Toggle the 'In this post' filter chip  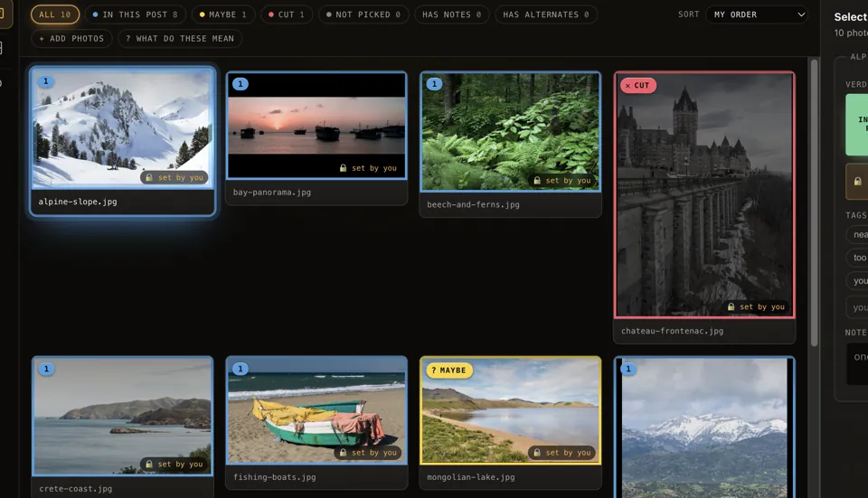coord(135,14)
